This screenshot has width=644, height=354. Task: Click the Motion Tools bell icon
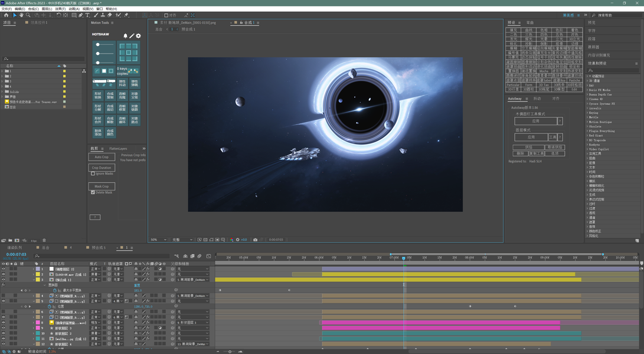point(125,36)
